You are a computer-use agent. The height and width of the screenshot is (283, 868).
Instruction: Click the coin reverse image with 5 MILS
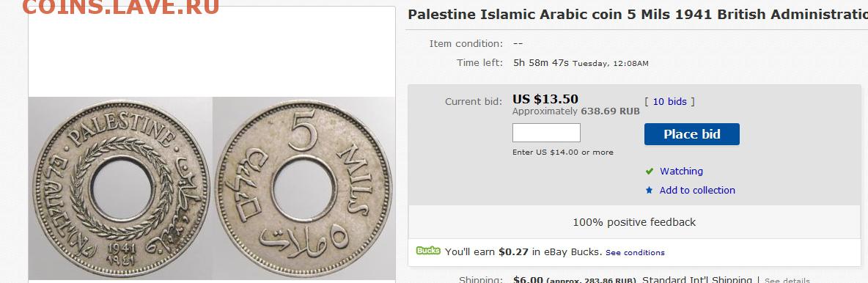click(304, 188)
